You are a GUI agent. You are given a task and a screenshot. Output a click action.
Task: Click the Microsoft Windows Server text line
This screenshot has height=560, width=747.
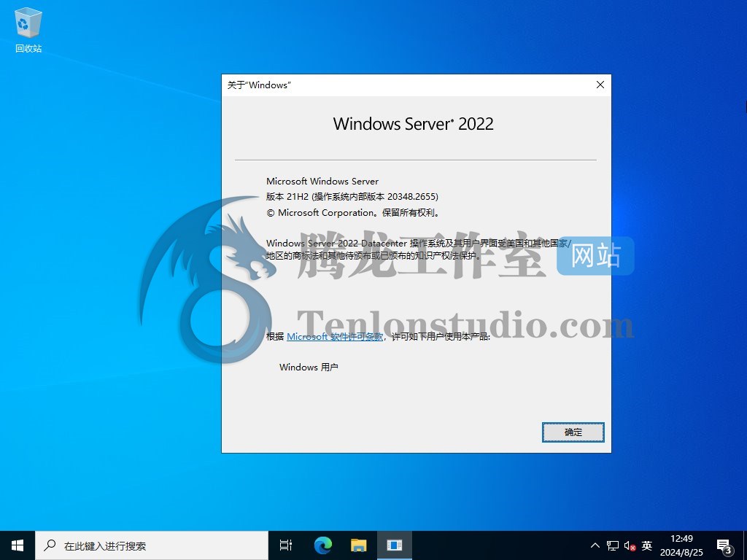[322, 181]
